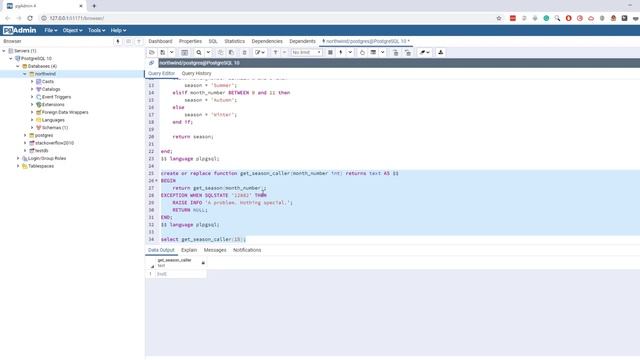Open the pgAdmin Tools menu
This screenshot has width=640, height=360.
96,30
